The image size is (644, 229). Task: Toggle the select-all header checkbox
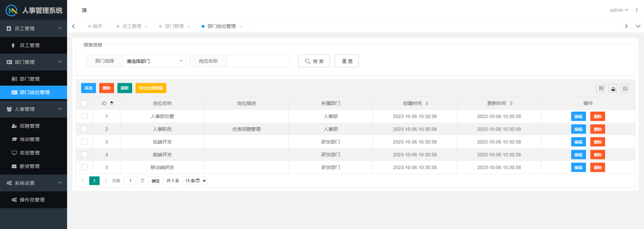85,103
